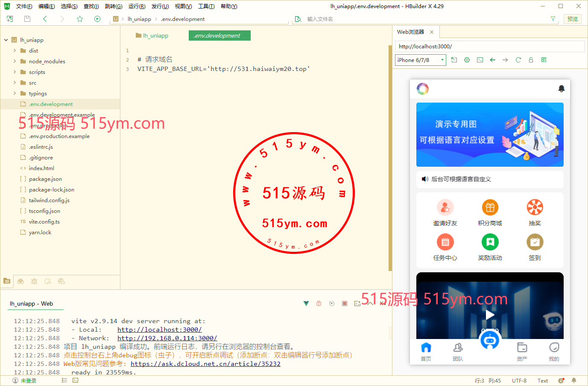This screenshot has height=386, width=588.
Task: Open the debug bug icon in the console toolbar
Action: [x=319, y=303]
